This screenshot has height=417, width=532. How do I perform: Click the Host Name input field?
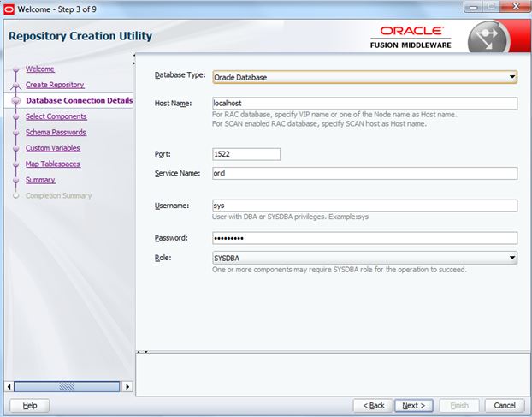pos(364,104)
